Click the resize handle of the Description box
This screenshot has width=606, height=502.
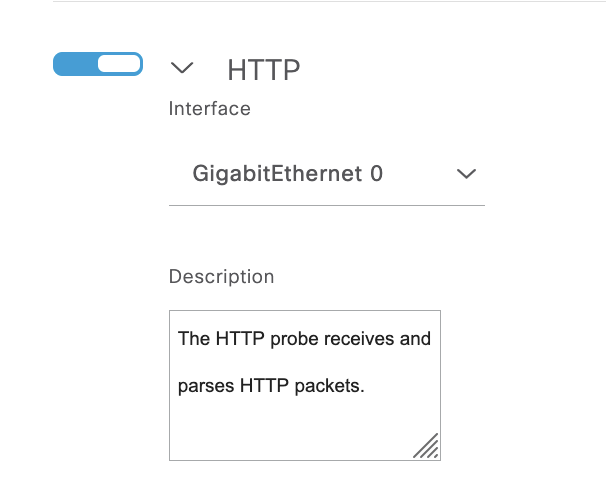coord(427,446)
